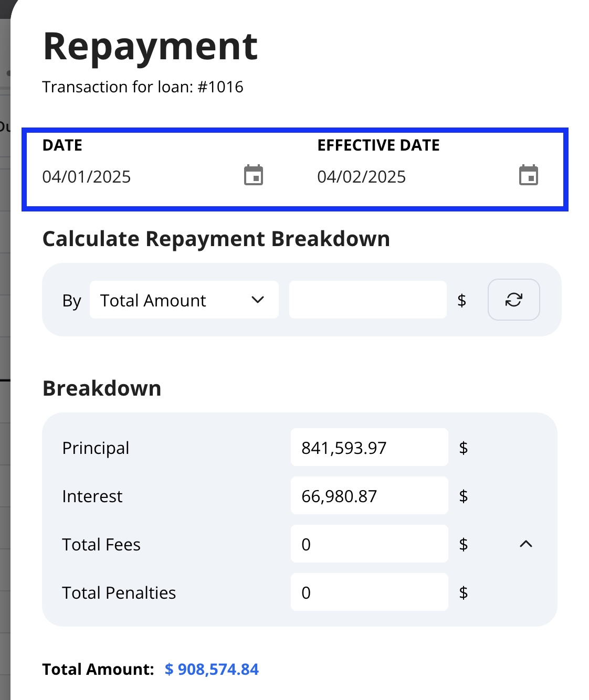Click the blue total amount $908,574.84
Screen dimensions: 589x700
tap(212, 670)
